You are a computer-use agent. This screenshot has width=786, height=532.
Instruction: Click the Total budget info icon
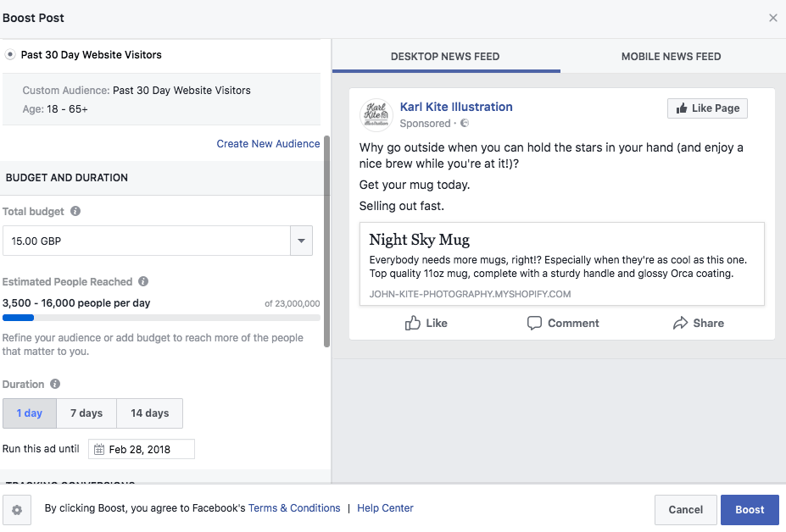[x=75, y=212]
